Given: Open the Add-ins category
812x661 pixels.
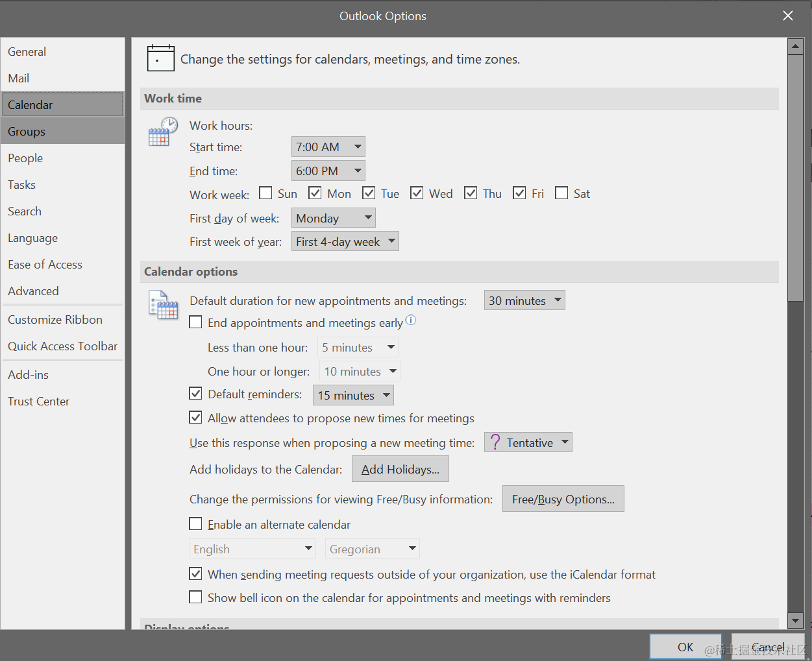Looking at the screenshot, I should click(62, 374).
